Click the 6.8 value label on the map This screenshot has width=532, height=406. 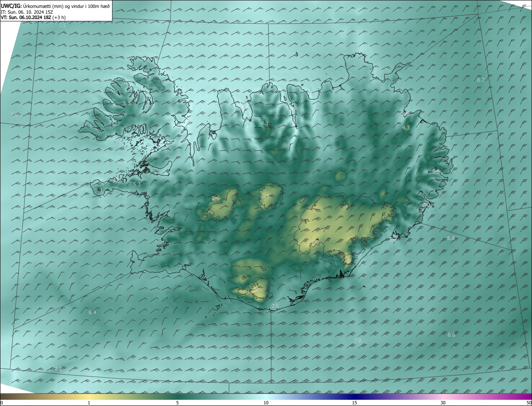[451, 238]
